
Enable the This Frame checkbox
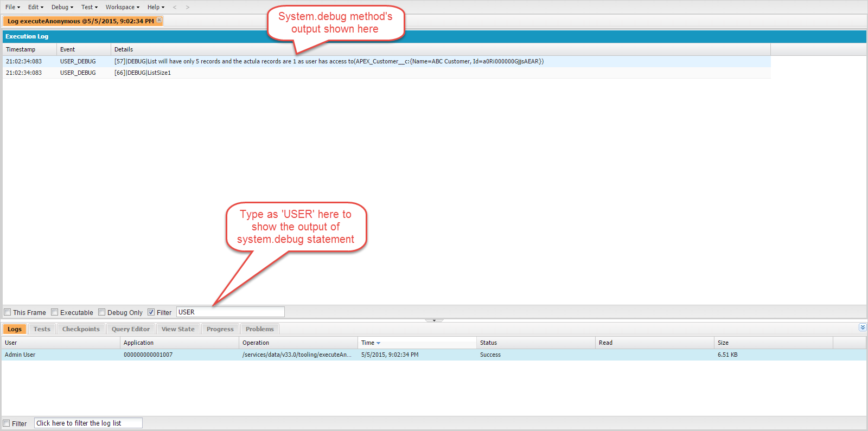(8, 312)
